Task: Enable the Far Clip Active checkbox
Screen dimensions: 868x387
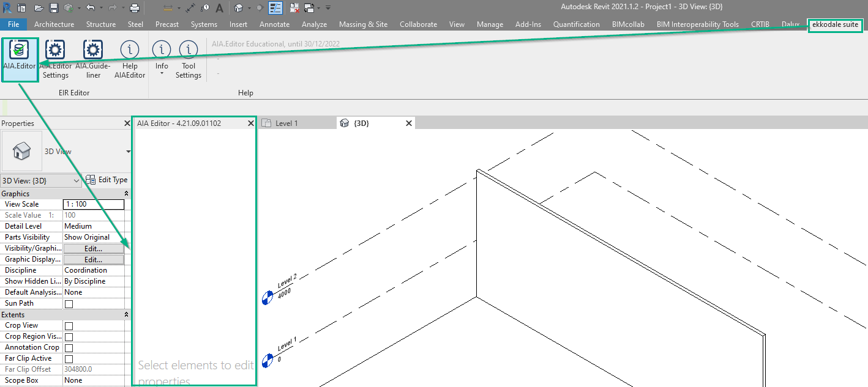Action: (x=69, y=359)
